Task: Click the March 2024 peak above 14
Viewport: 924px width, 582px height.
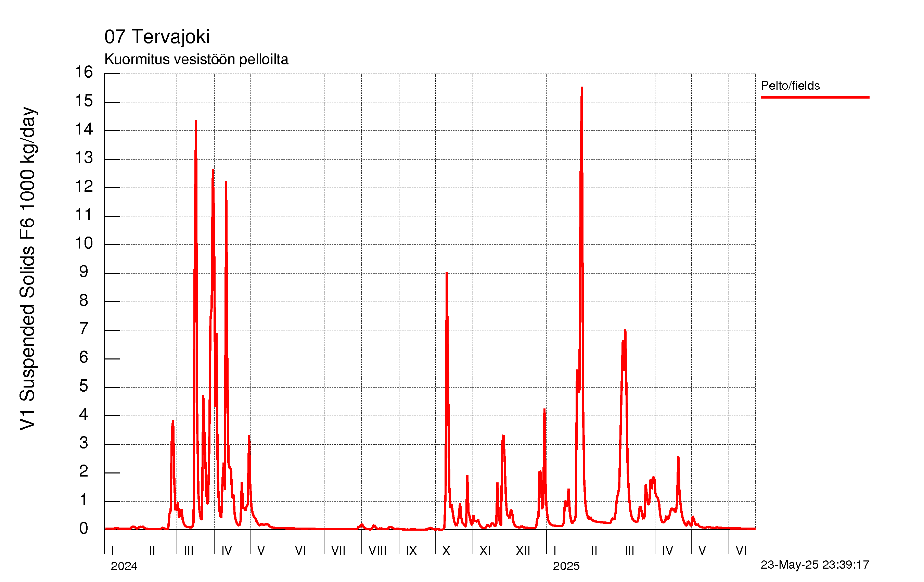Action: (196, 121)
